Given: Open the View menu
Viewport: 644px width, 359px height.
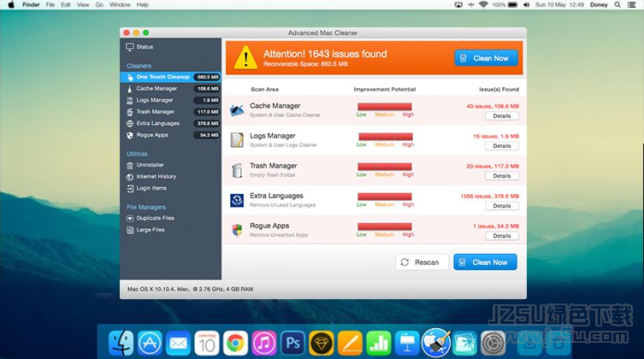Looking at the screenshot, I should (x=83, y=5).
